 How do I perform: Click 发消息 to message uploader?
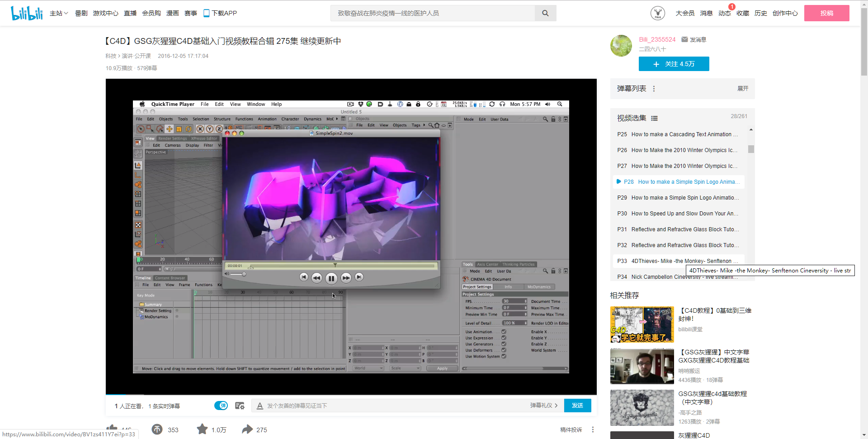coord(698,39)
